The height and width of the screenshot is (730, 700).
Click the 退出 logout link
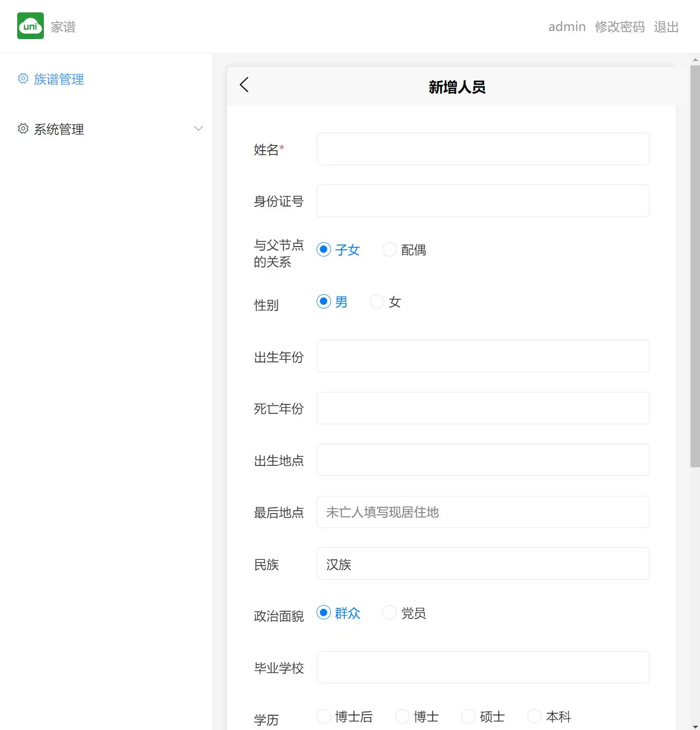666,27
